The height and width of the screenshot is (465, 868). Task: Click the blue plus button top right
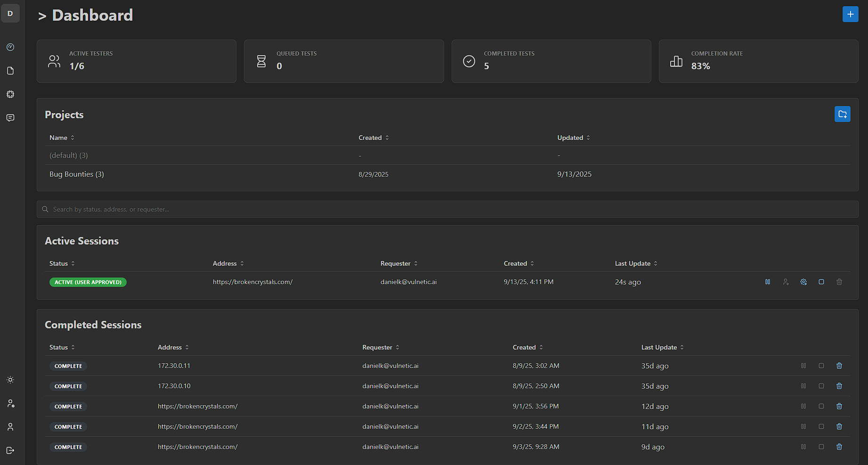[x=850, y=14]
